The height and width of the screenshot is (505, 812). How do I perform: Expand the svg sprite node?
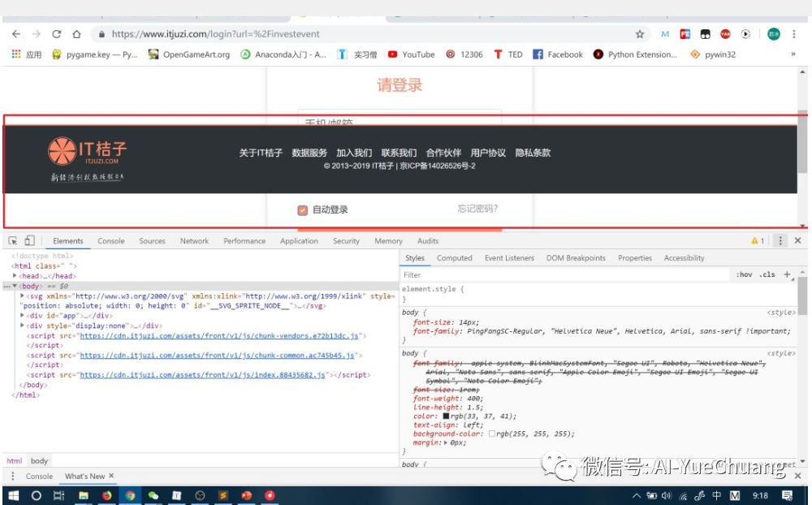coord(22,296)
